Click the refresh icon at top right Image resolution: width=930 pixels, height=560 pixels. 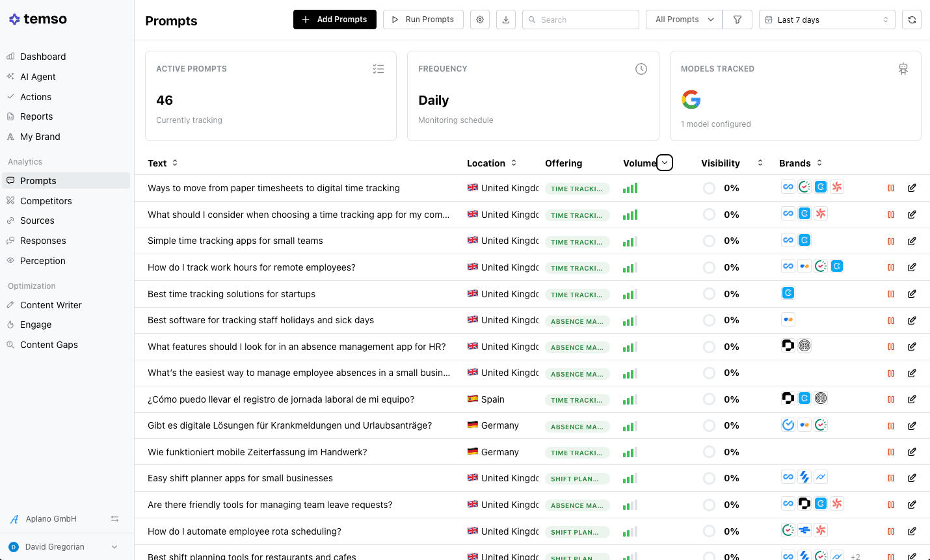[912, 20]
